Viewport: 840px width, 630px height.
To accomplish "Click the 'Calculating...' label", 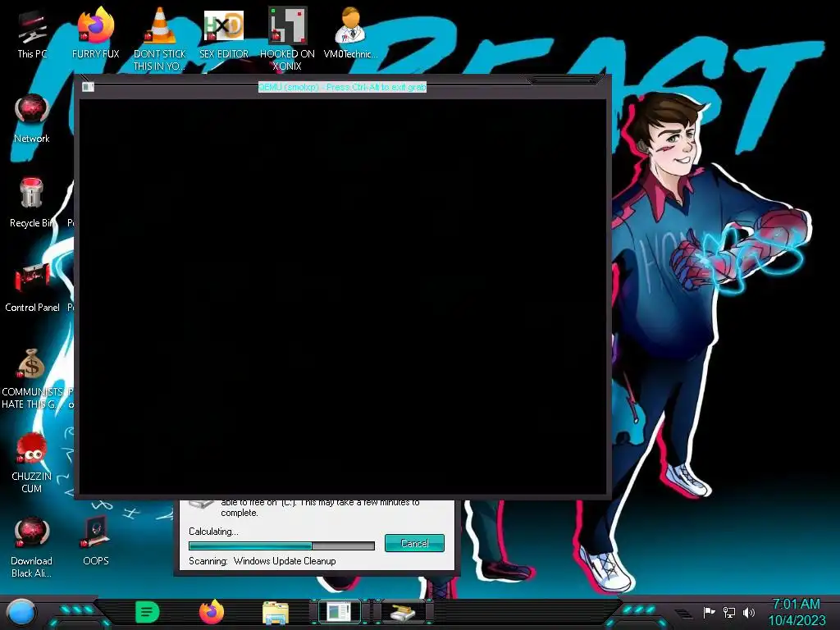I will pos(213,532).
